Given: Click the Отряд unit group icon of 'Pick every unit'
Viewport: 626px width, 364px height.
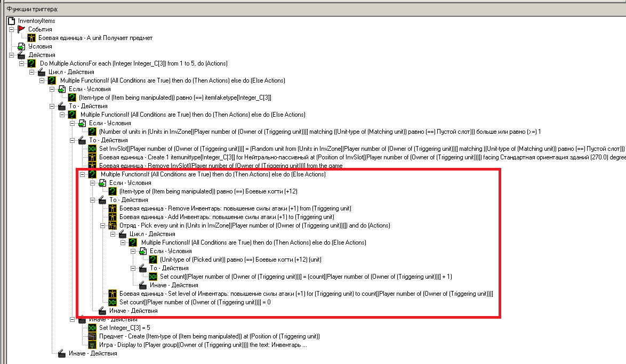Looking at the screenshot, I should point(113,225).
